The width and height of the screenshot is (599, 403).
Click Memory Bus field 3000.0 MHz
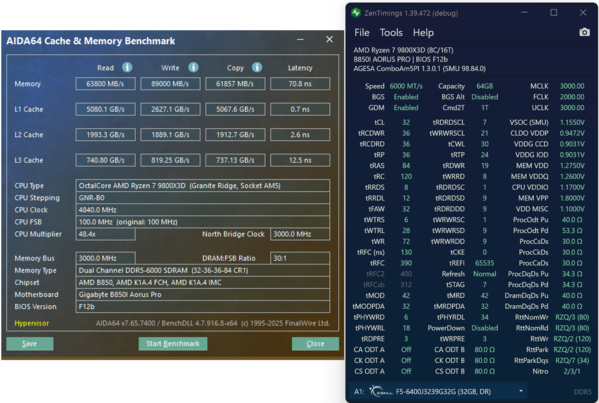(x=105, y=258)
